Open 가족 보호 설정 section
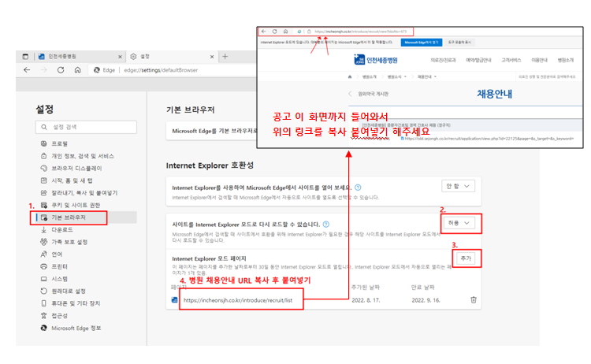This screenshot has width=591, height=364. [69, 242]
